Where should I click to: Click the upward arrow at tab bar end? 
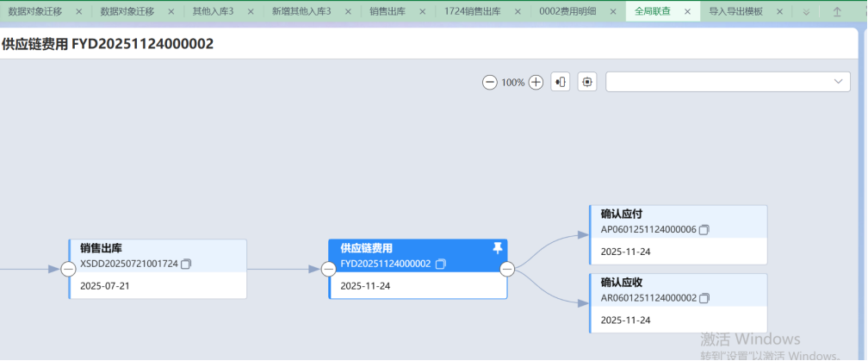837,12
